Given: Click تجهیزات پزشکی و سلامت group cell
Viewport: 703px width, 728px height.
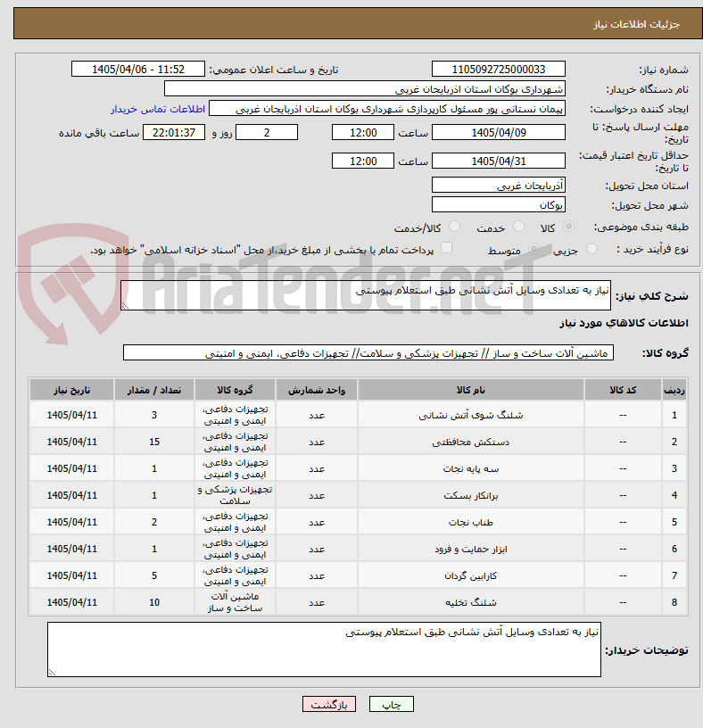Looking at the screenshot, I should coord(235,495).
